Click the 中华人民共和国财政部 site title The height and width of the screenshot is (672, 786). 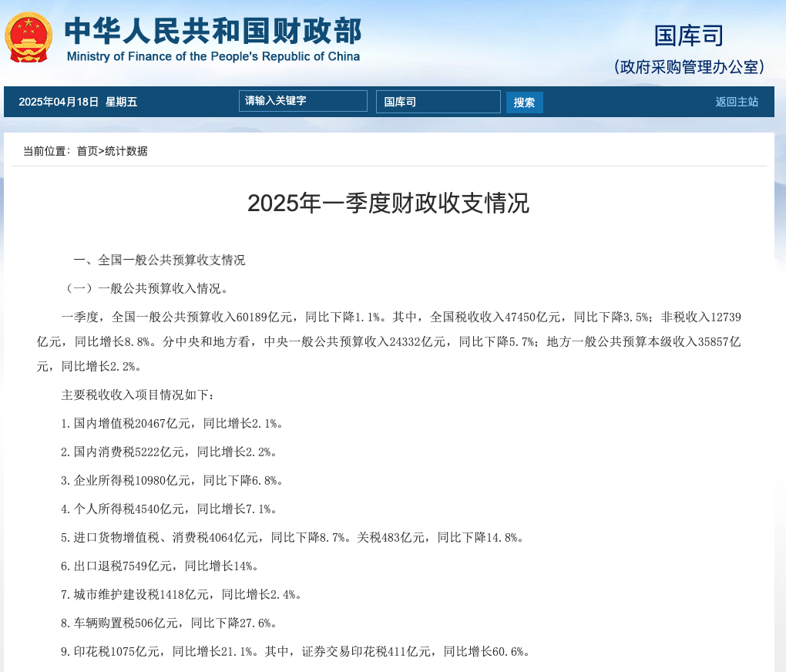pos(213,29)
